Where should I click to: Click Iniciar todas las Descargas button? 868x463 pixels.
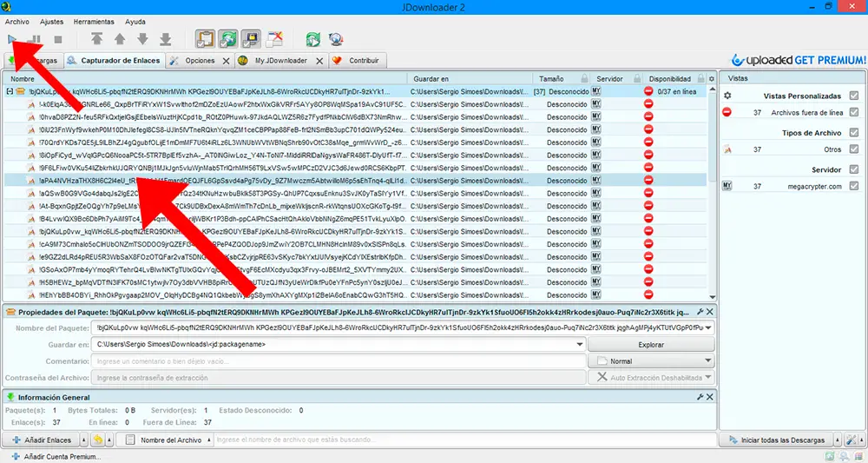pyautogui.click(x=777, y=440)
